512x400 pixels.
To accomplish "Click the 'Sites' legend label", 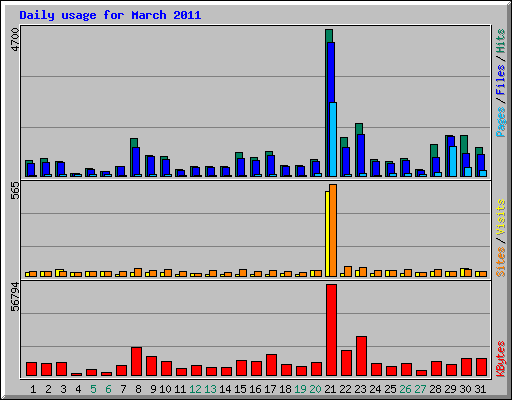I will point(500,262).
